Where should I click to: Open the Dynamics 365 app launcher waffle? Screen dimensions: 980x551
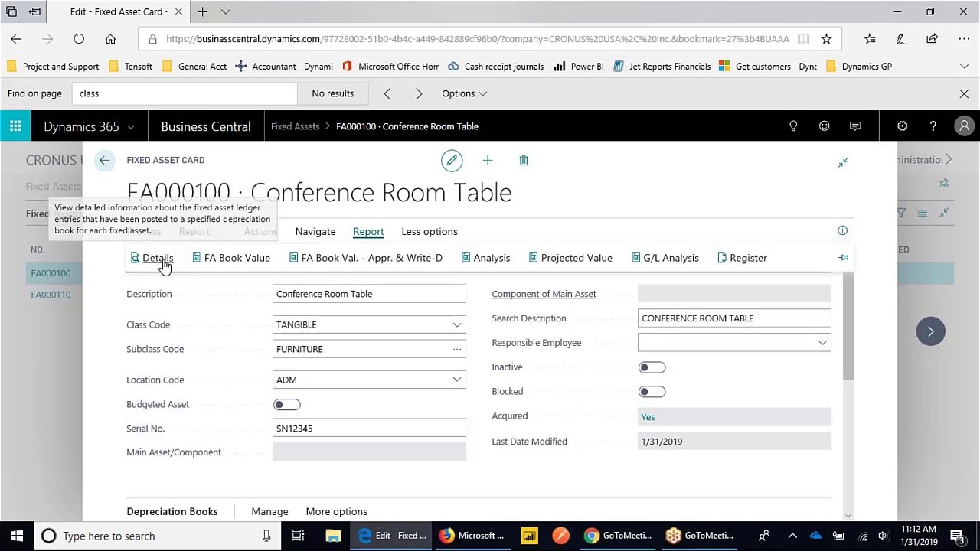(15, 126)
